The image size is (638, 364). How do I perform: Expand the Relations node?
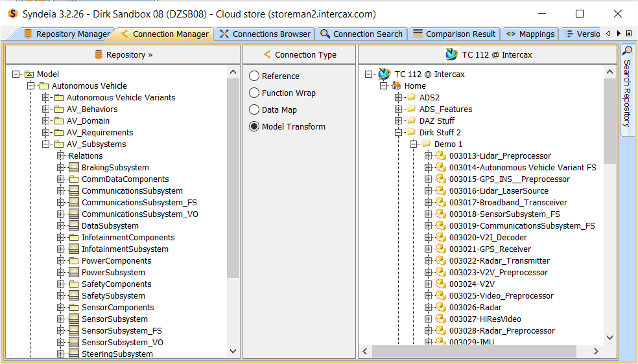click(x=61, y=155)
